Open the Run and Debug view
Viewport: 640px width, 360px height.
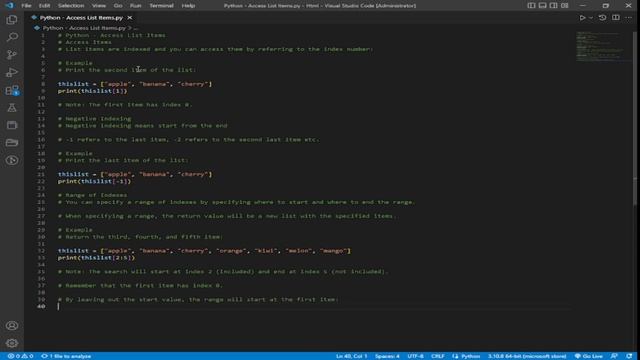point(12,72)
